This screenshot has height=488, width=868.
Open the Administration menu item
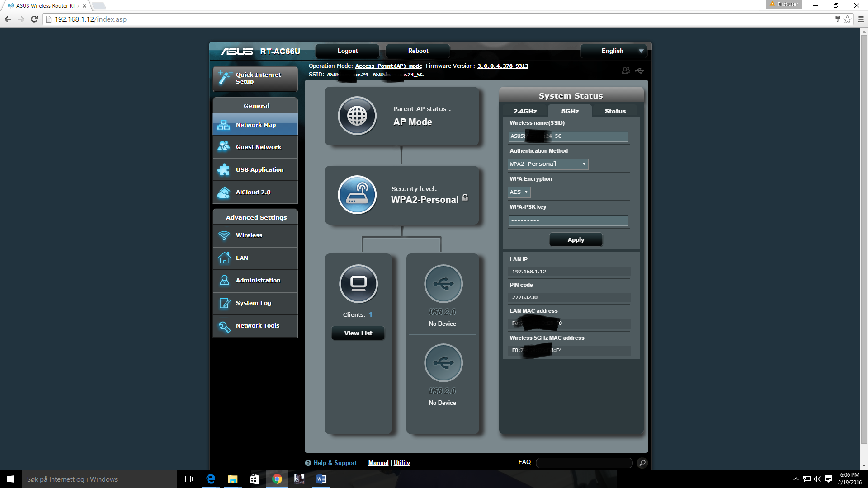tap(255, 280)
